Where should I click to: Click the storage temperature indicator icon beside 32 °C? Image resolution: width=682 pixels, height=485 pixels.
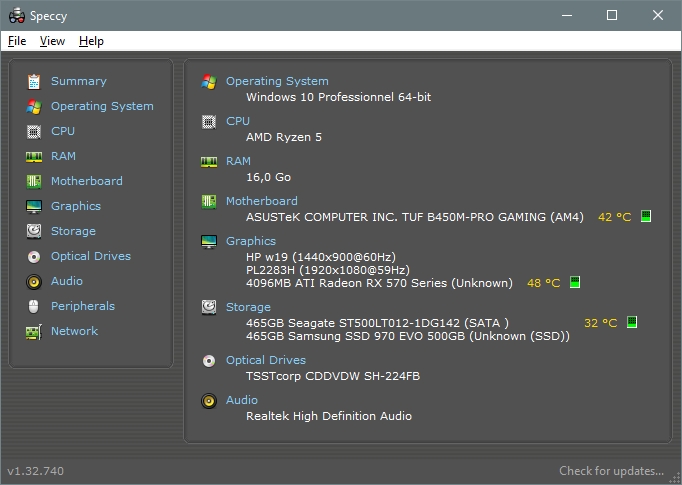tap(632, 322)
